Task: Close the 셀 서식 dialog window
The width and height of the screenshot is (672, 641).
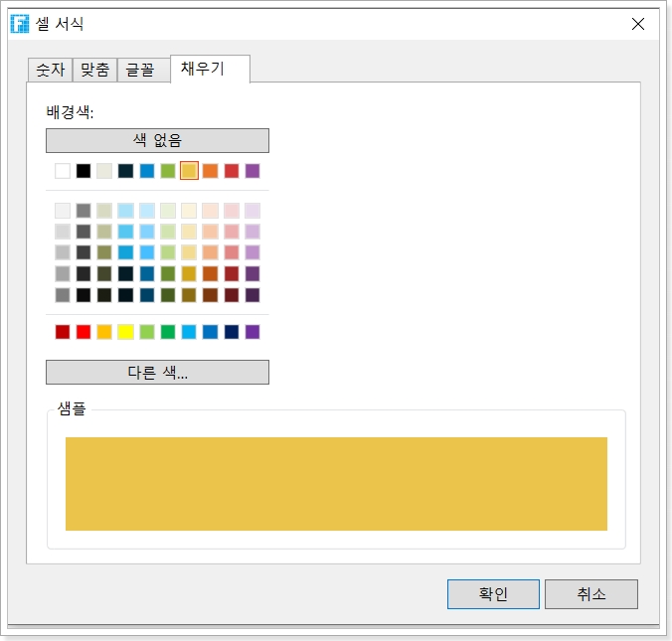Action: [x=638, y=24]
